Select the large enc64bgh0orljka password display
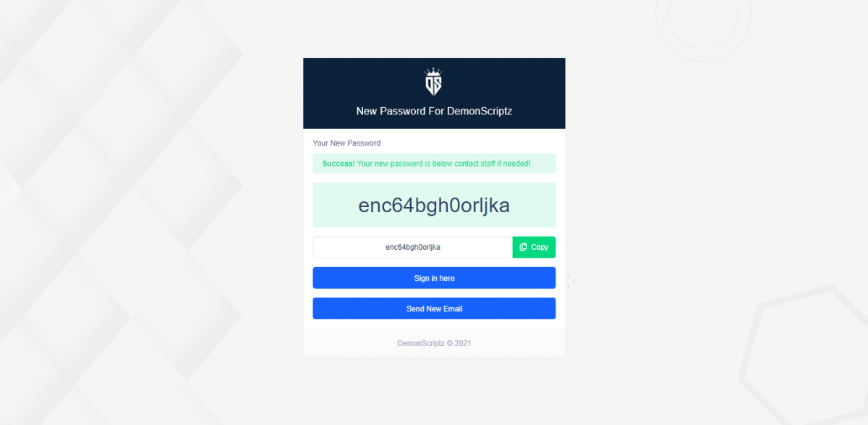868x425 pixels. 434,206
